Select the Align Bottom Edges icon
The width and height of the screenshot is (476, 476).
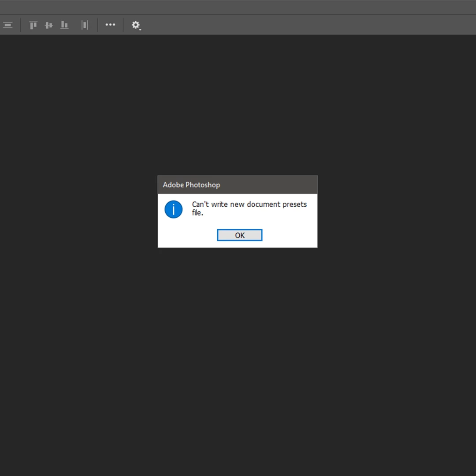click(x=64, y=25)
